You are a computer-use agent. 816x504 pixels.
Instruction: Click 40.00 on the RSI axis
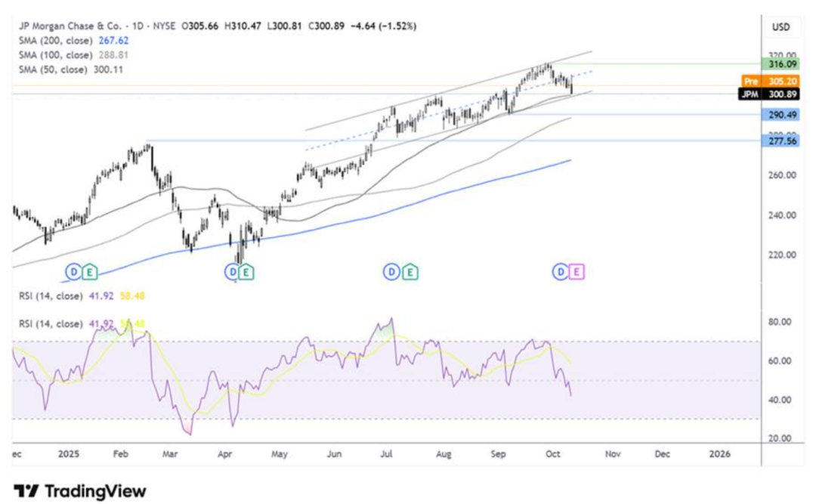780,400
